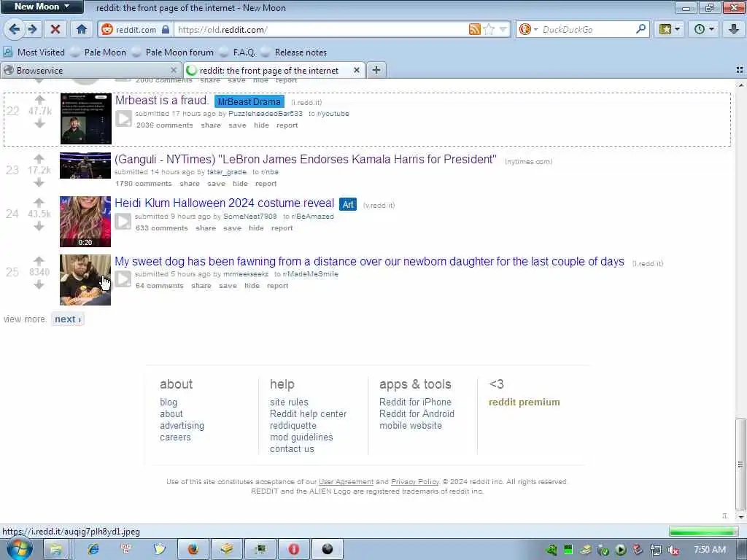Upvote the Heidi Klum Halloween post
This screenshot has width=747, height=560.
39,203
